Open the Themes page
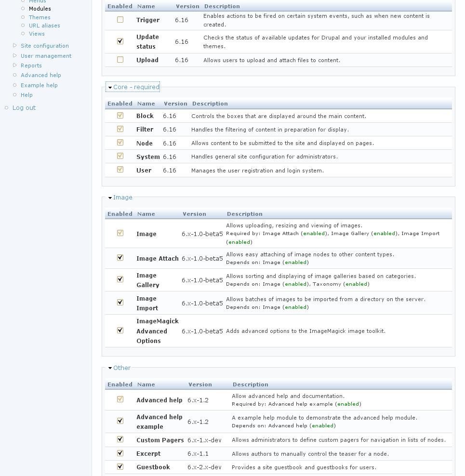 (x=40, y=17)
